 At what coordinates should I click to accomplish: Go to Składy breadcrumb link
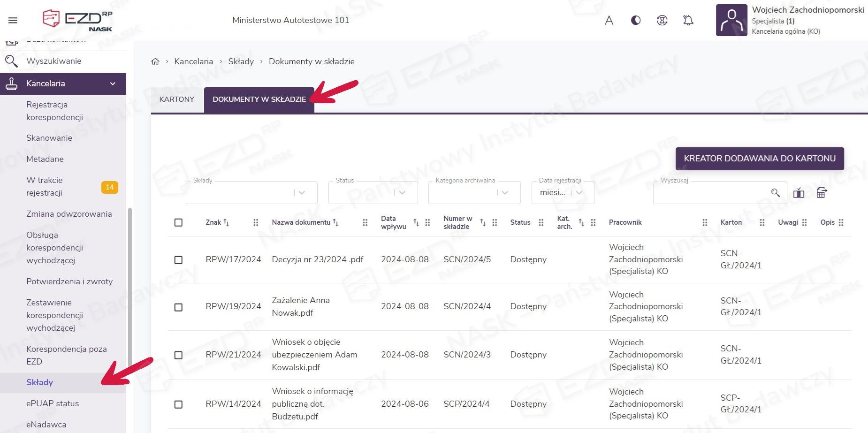tap(241, 61)
